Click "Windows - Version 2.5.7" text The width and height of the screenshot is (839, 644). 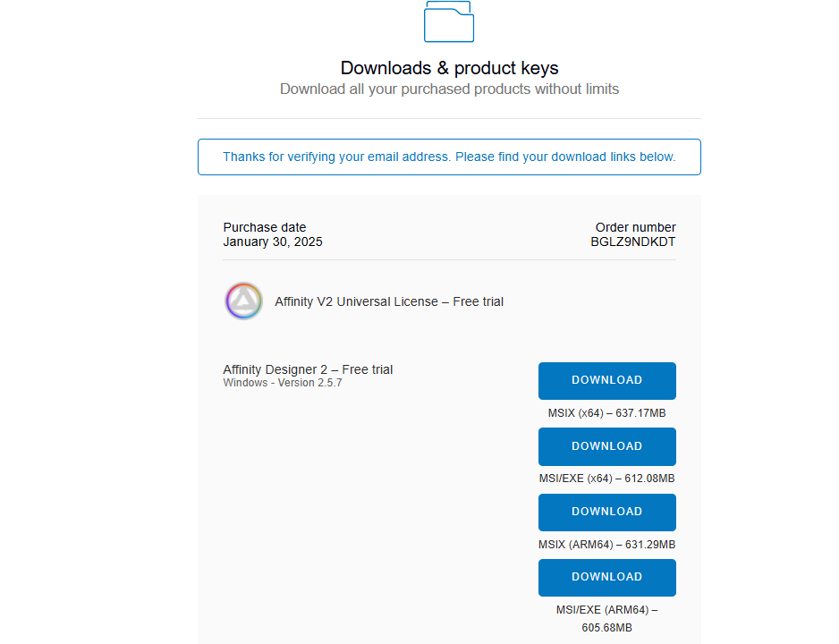(283, 383)
